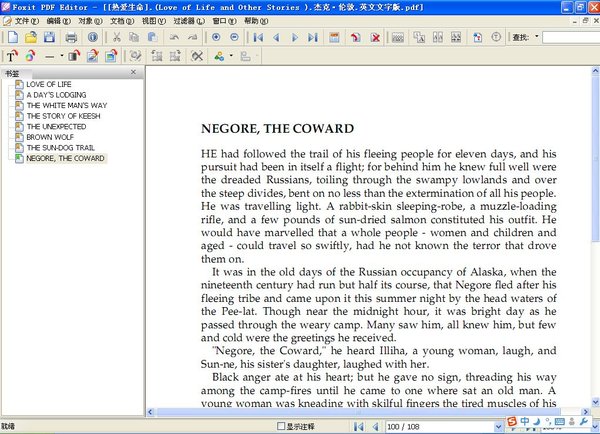Open bookmark BROWN WOLF
Viewport: 600px width, 434px height.
click(x=50, y=137)
